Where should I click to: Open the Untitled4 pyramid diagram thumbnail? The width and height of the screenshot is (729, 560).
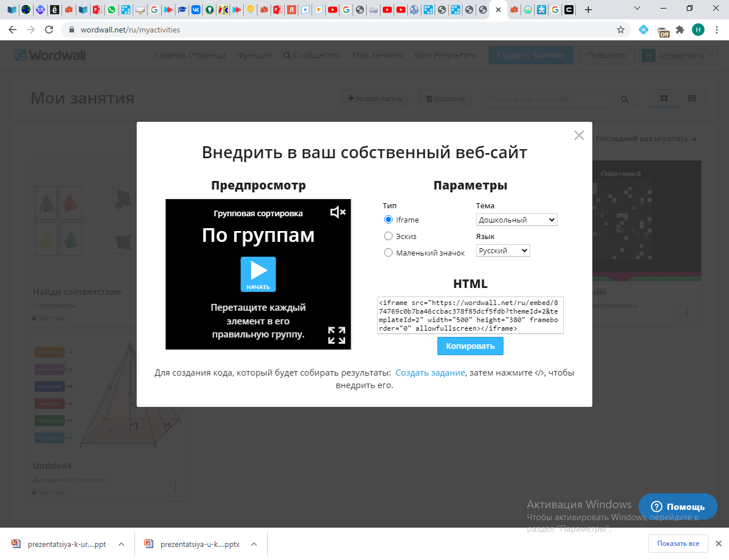(108, 394)
